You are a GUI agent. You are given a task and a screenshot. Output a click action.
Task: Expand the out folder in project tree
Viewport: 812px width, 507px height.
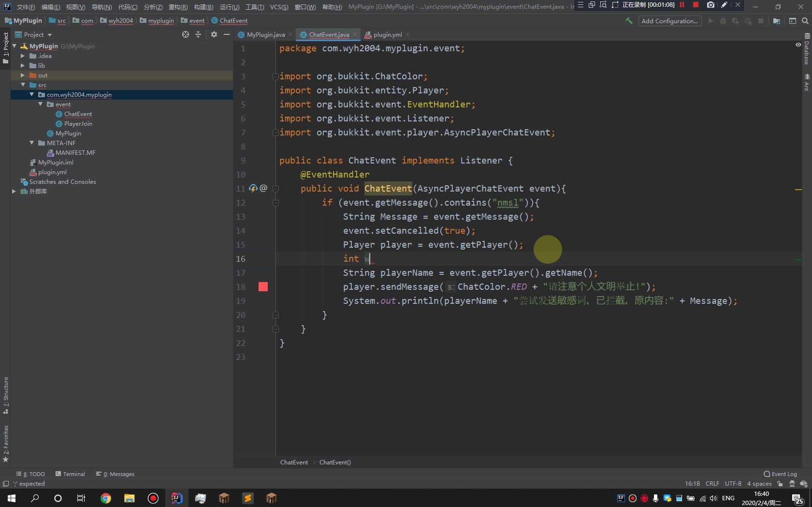[x=23, y=75]
